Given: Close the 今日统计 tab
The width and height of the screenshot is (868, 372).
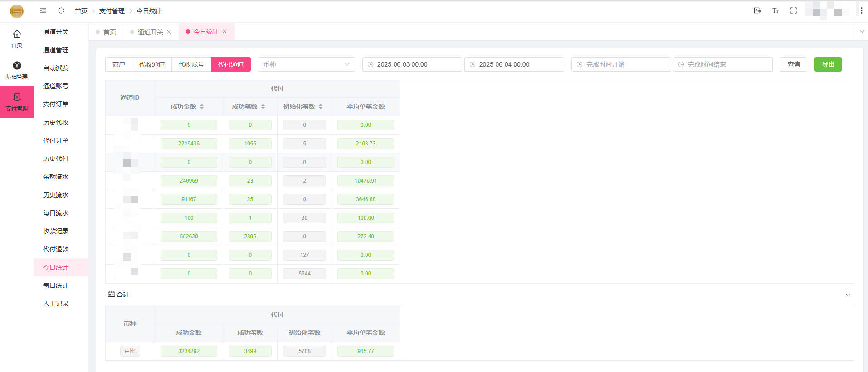Looking at the screenshot, I should 224,32.
